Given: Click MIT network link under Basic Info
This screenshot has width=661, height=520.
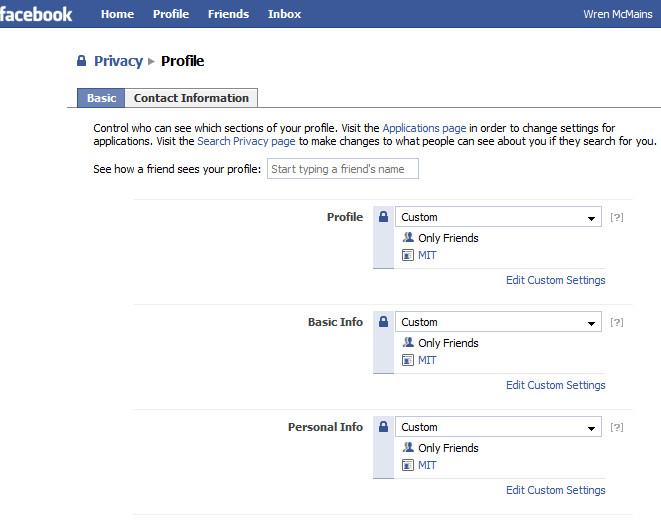Looking at the screenshot, I should [x=427, y=360].
